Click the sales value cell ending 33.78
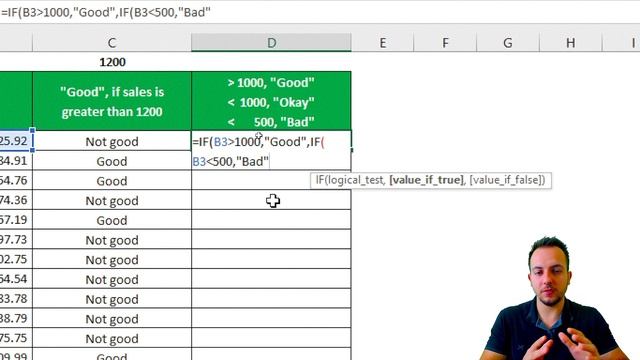This screenshot has height=360, width=640. 16,299
